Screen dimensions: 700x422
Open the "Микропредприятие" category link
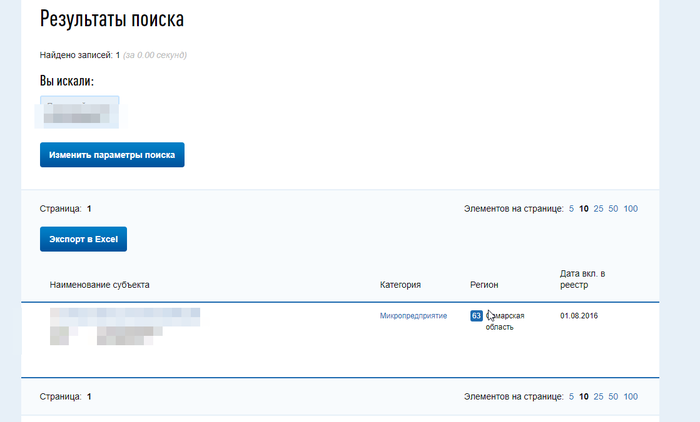tap(413, 316)
